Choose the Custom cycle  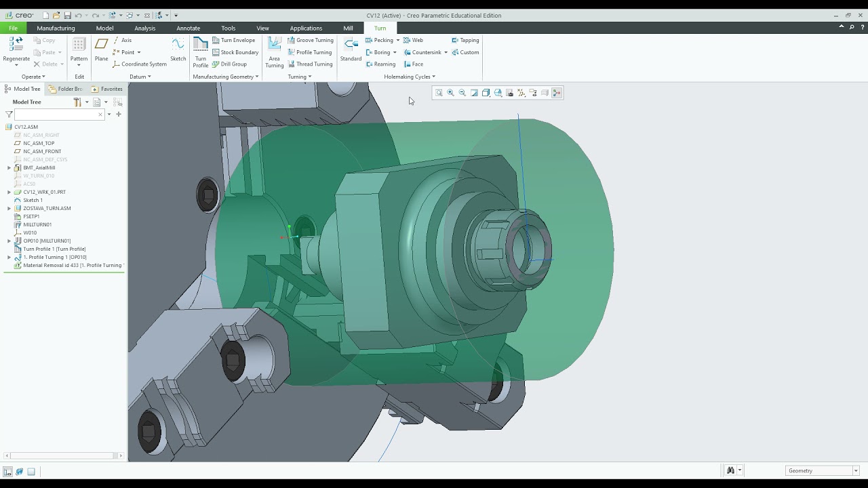(x=465, y=52)
